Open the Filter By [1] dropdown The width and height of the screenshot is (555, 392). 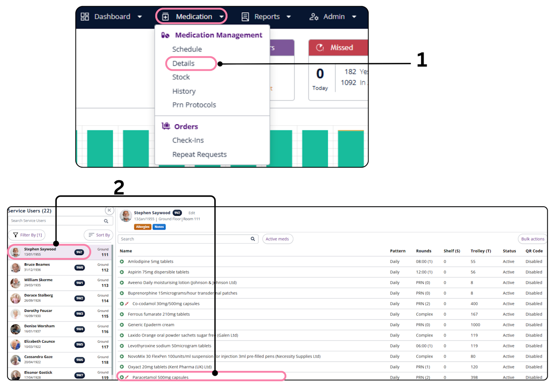[x=27, y=235]
